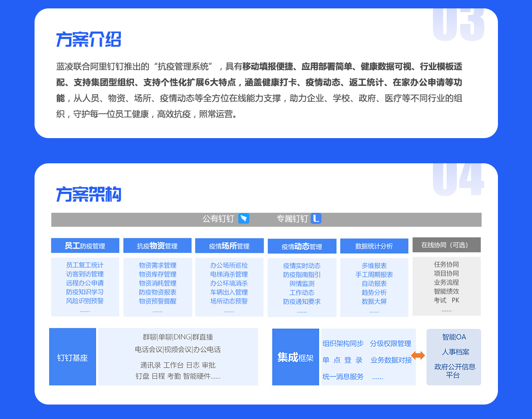Click the 统一消息服务 item

[x=343, y=377]
